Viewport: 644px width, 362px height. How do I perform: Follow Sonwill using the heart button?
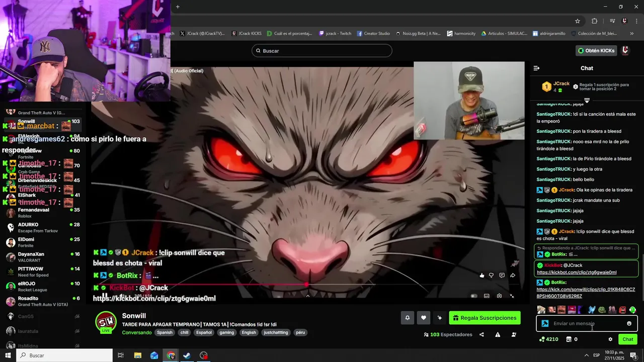point(424,318)
